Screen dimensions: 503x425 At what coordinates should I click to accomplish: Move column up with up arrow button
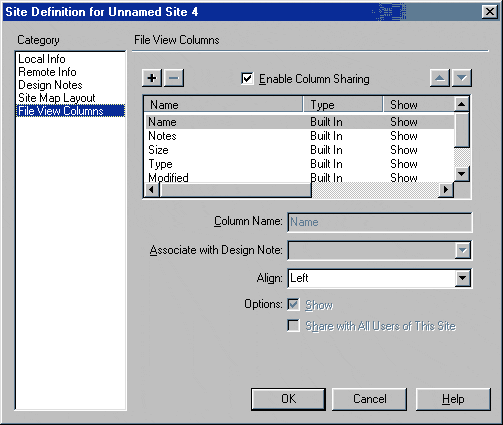point(440,78)
